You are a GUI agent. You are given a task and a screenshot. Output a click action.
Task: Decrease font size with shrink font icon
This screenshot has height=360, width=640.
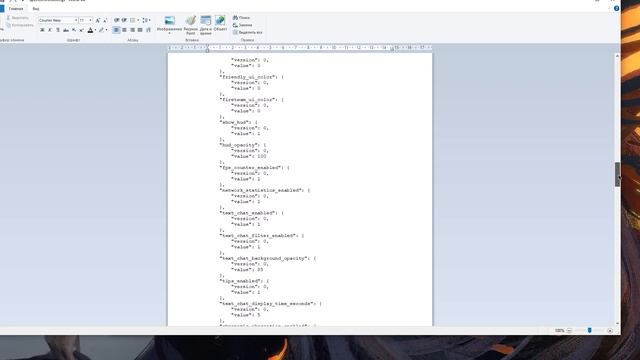pyautogui.click(x=105, y=20)
